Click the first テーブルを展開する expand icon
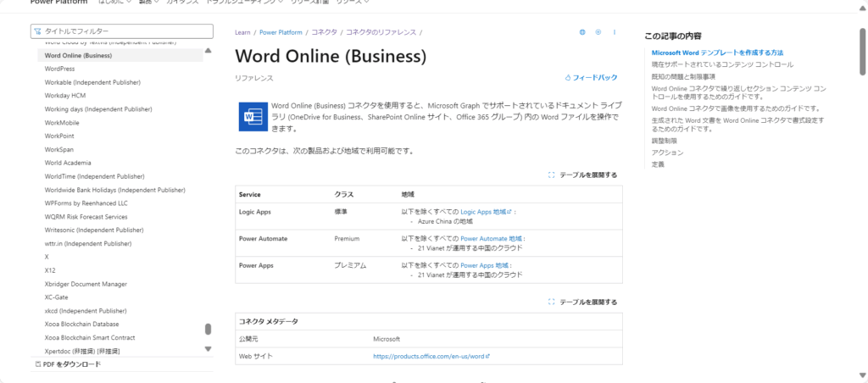The height and width of the screenshot is (383, 868). 552,175
